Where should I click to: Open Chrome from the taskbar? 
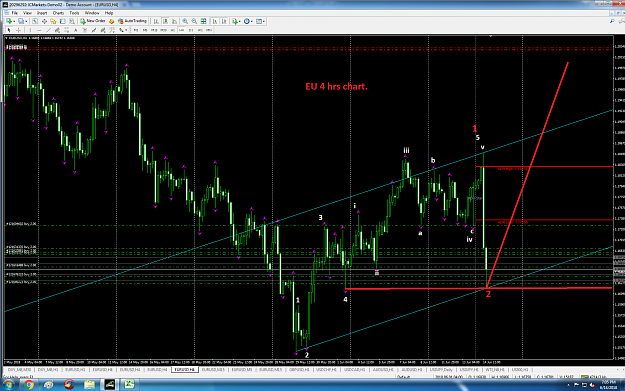pyautogui.click(x=28, y=385)
